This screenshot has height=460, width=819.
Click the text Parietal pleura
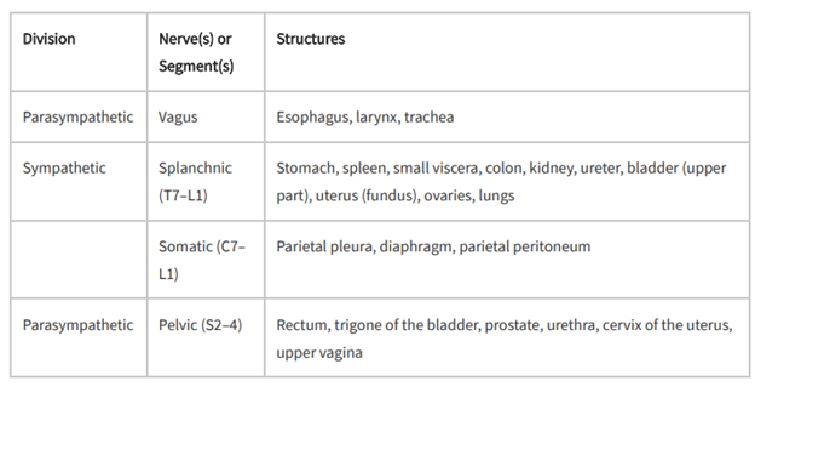(x=319, y=246)
